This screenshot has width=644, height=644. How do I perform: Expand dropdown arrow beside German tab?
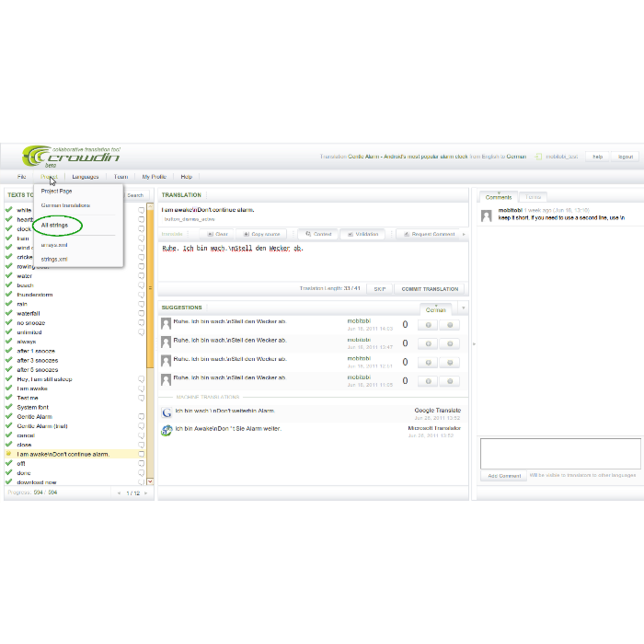(x=463, y=308)
